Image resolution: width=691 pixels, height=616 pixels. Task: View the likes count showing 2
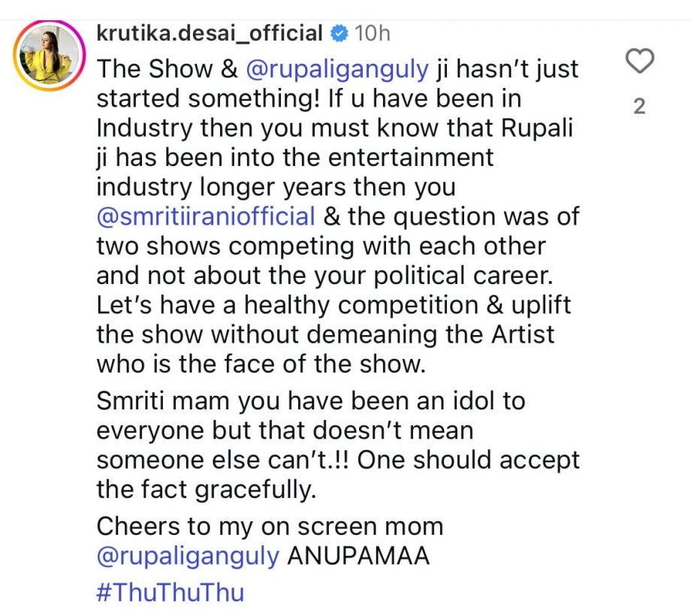(x=639, y=107)
